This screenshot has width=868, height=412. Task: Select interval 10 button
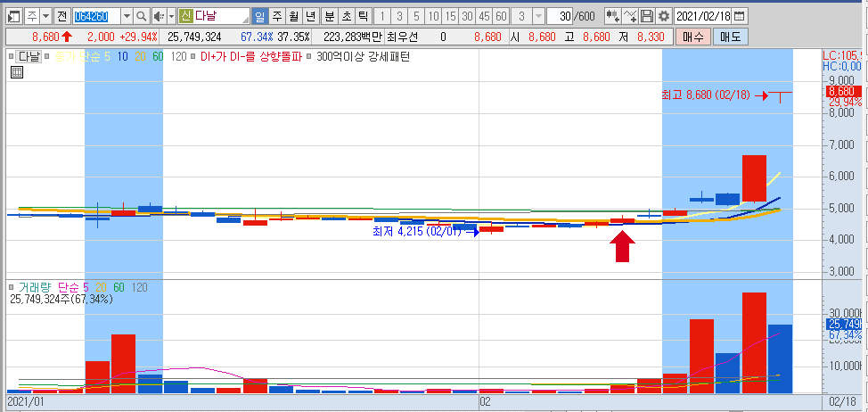[x=434, y=17]
